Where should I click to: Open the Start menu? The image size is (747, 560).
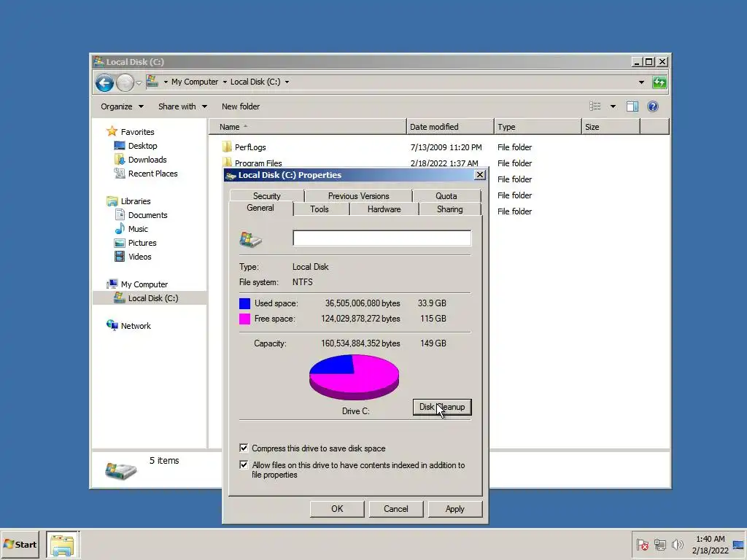click(x=20, y=545)
